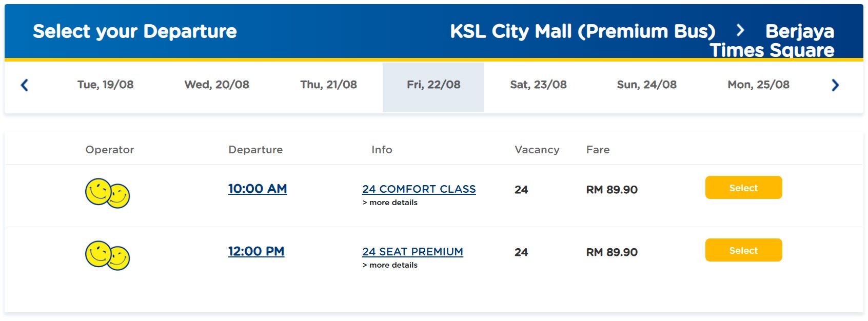The height and width of the screenshot is (321, 868).
Task: Open the 12:00 PM departure link
Action: click(x=256, y=251)
